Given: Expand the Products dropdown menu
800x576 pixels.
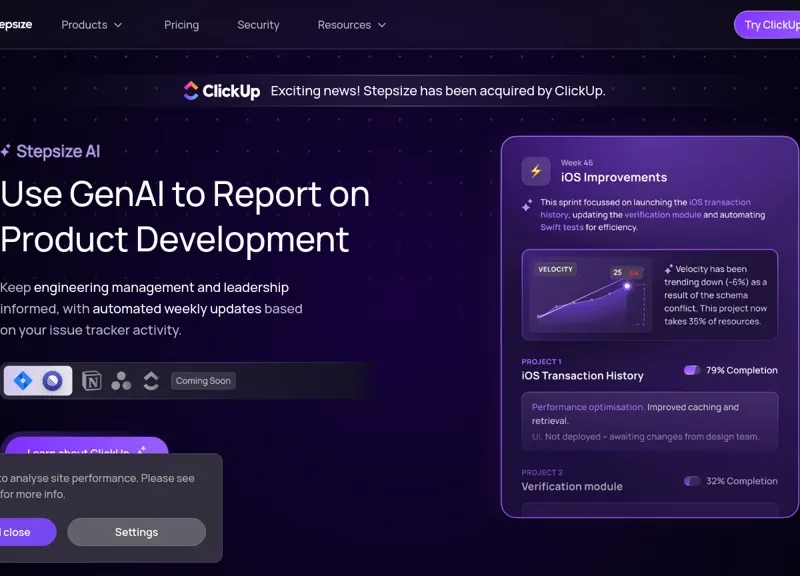Looking at the screenshot, I should [x=92, y=25].
